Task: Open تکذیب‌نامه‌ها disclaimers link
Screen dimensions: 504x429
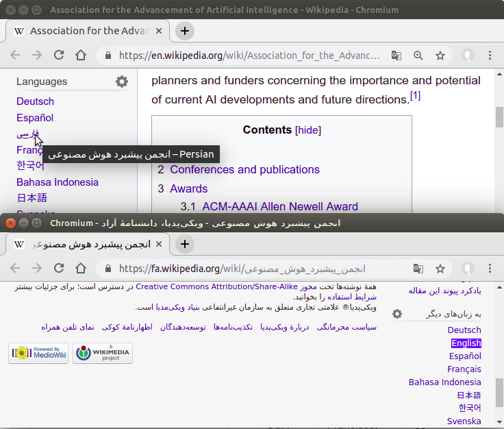Action: (x=233, y=327)
